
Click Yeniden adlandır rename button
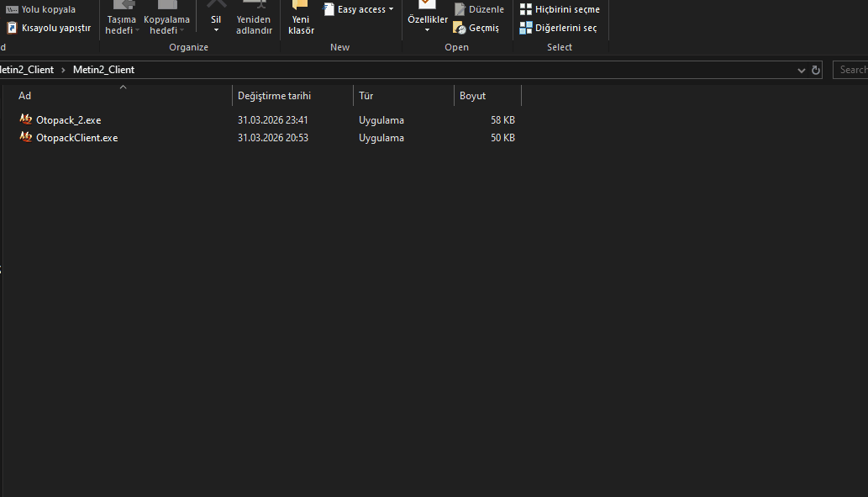254,19
